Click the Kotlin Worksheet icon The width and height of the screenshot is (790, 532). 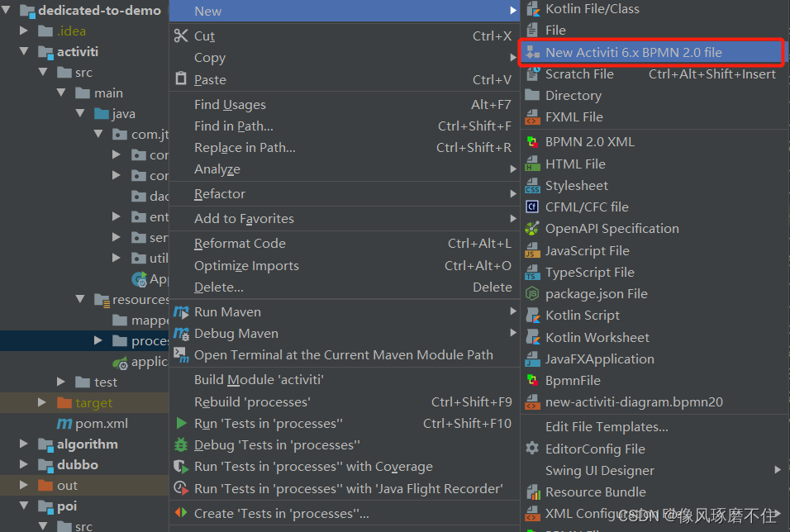click(532, 337)
